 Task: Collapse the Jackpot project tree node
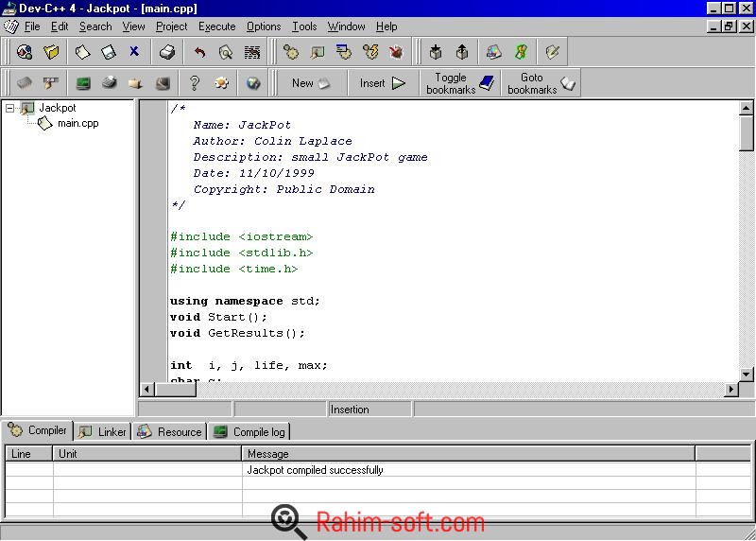tap(9, 108)
